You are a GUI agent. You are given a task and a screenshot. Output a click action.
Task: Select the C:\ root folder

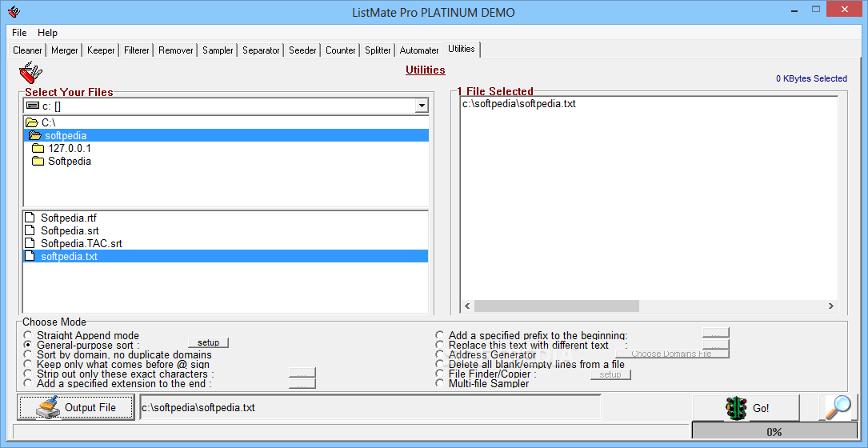pyautogui.click(x=226, y=122)
